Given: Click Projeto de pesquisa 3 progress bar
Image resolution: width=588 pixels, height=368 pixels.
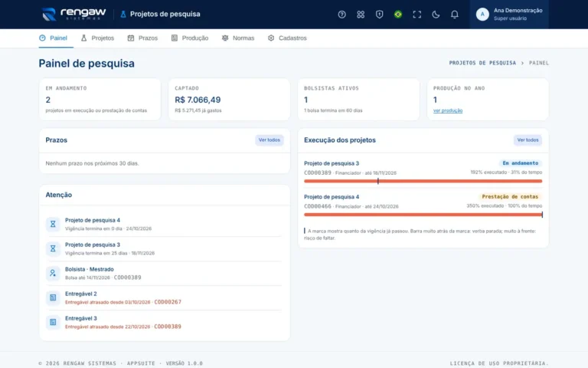Looking at the screenshot, I should [423, 181].
